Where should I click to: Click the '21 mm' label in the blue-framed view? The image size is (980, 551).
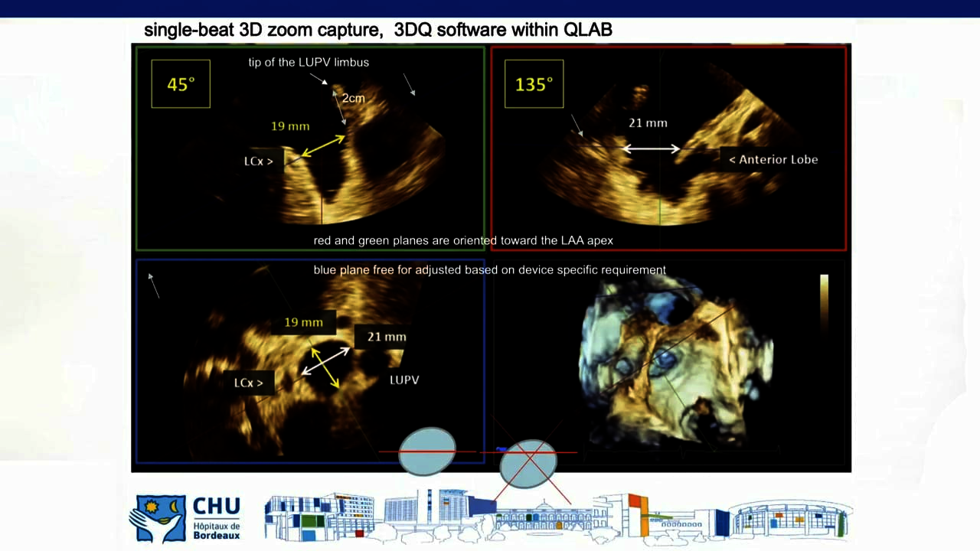coord(387,337)
